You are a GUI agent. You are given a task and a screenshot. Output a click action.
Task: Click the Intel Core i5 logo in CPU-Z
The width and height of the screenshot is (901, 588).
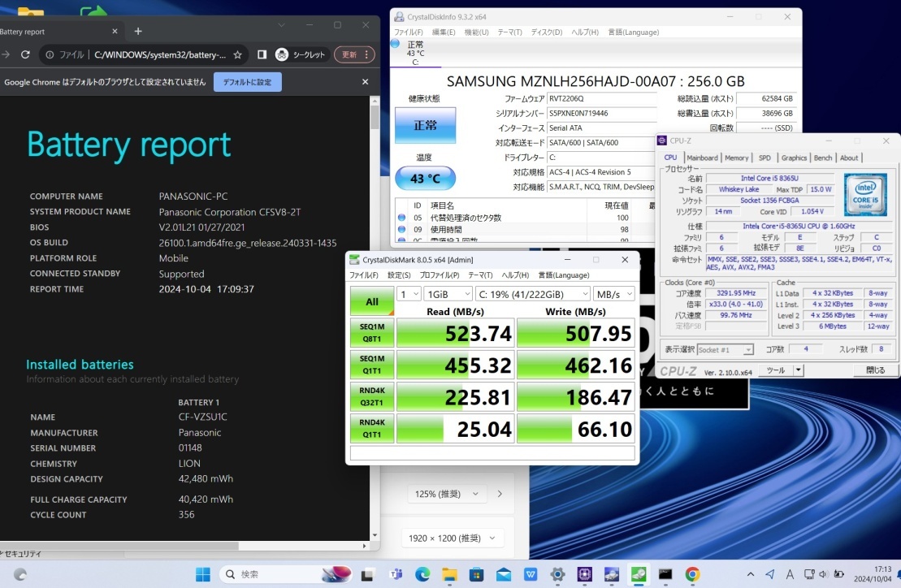tap(864, 195)
